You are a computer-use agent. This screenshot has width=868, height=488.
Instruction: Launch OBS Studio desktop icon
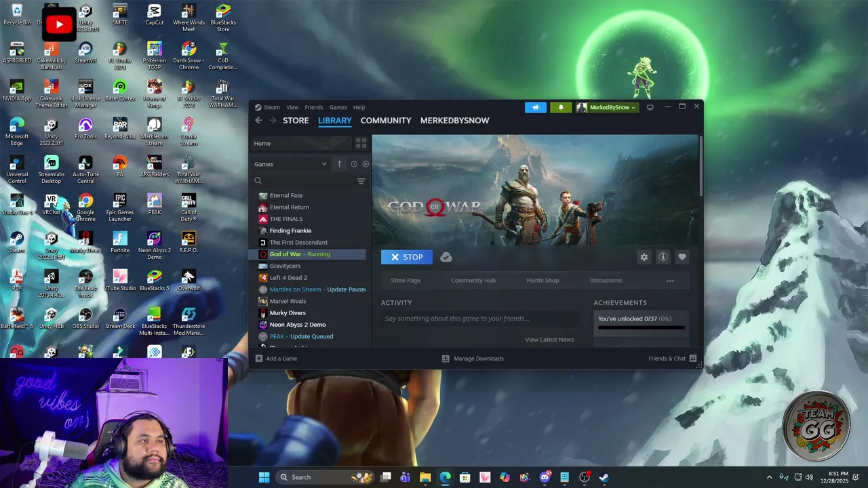[x=85, y=318]
